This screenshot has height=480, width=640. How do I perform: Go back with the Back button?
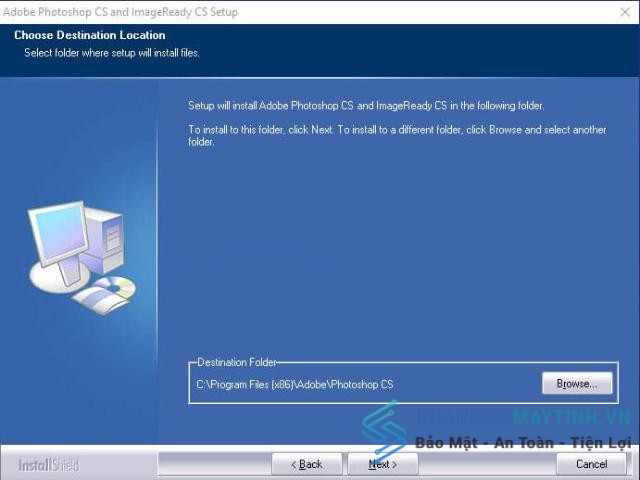(307, 464)
